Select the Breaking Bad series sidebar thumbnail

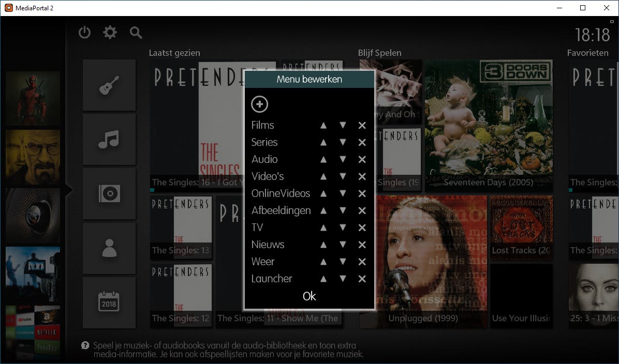click(33, 157)
